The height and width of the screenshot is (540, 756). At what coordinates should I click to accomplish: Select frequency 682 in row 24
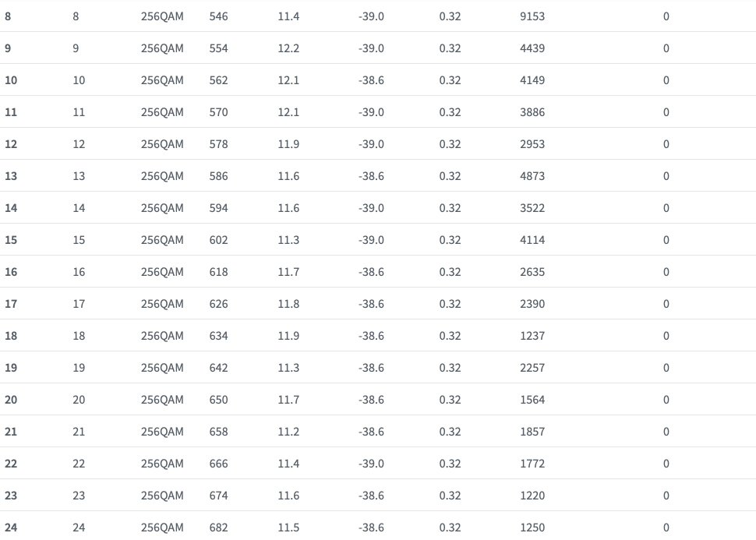219,528
